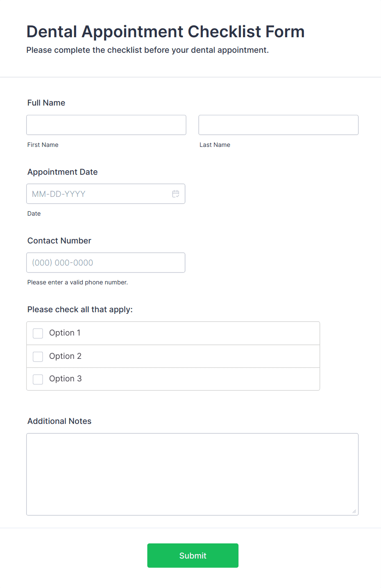The width and height of the screenshot is (381, 588).
Task: Open the calendar date picker icon
Action: click(x=176, y=194)
